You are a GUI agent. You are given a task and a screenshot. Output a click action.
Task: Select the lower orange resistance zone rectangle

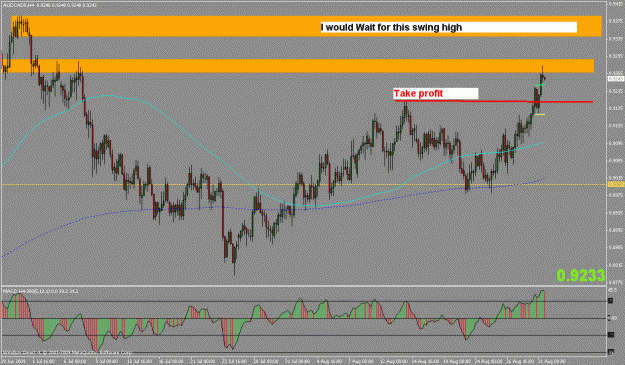coord(298,66)
